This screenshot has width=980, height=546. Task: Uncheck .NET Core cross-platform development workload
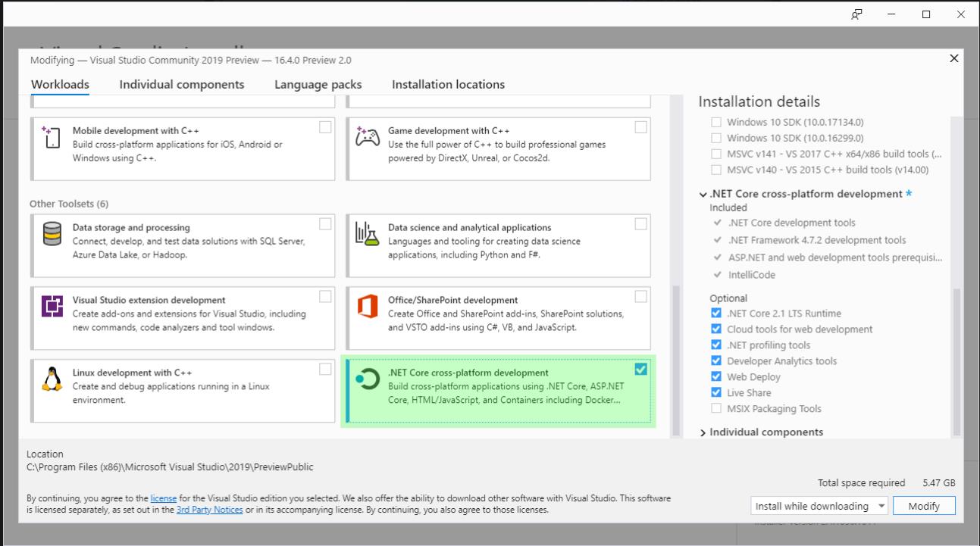click(x=641, y=369)
